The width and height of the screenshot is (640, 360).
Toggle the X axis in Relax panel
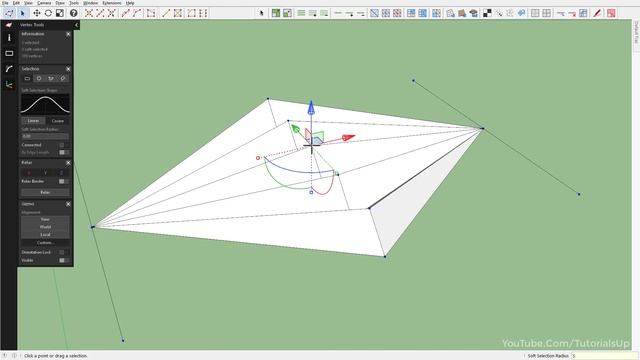(x=29, y=173)
